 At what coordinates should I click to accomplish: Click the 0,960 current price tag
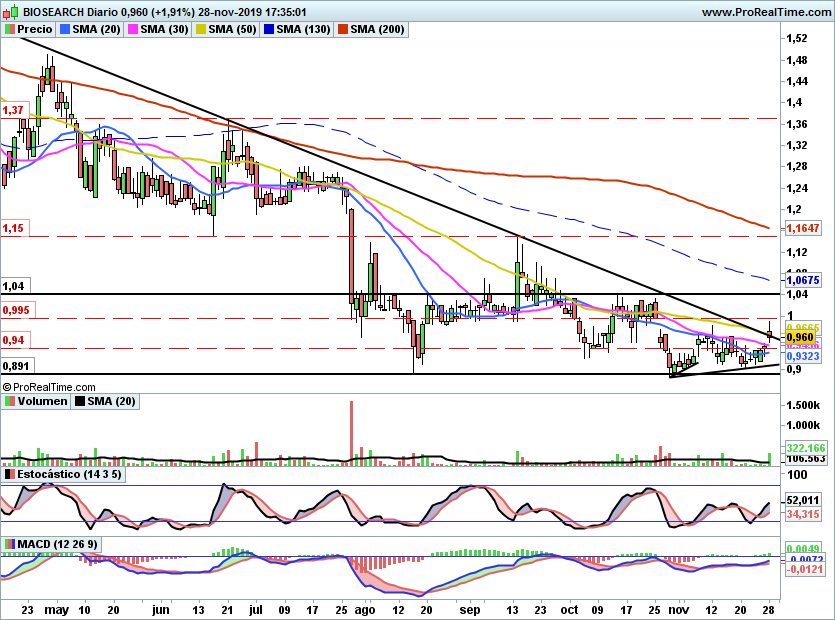click(x=800, y=337)
